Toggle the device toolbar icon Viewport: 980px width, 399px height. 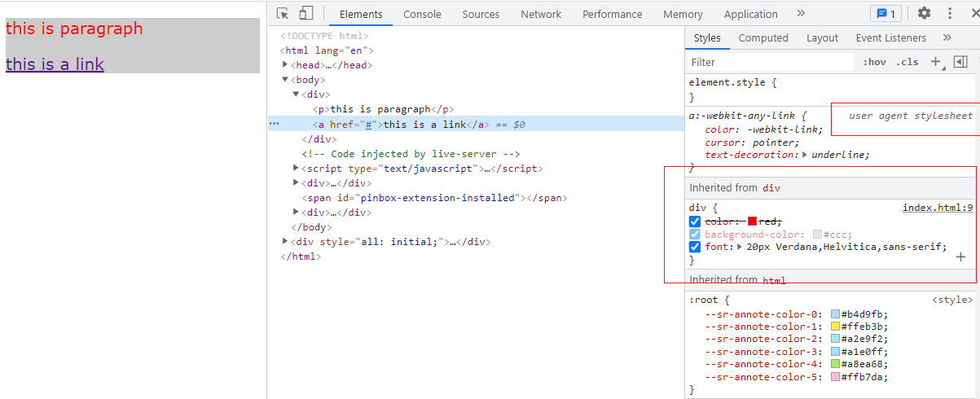point(306,13)
